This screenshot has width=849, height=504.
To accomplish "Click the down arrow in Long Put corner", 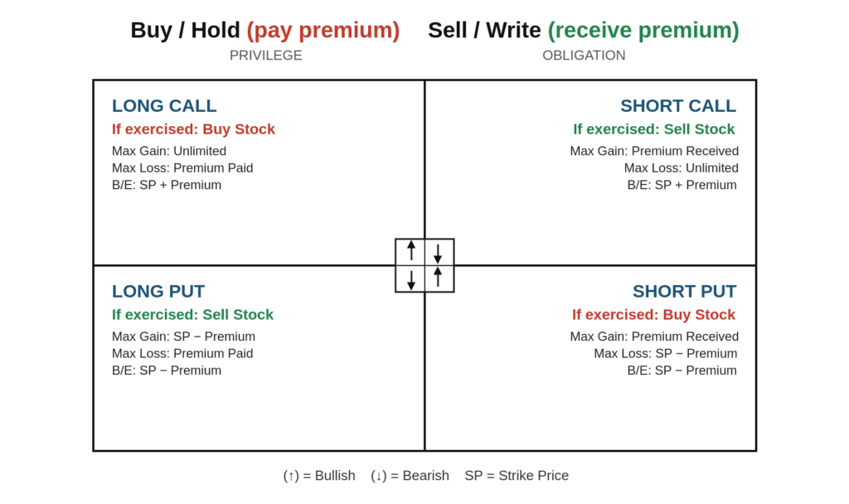I will coord(411,280).
